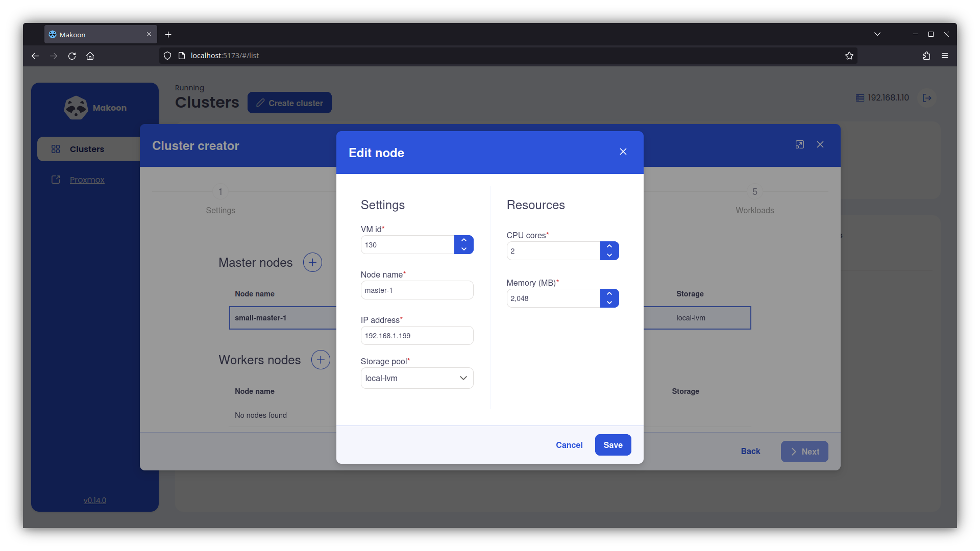This screenshot has height=551, width=980.
Task: Click the IP address input field
Action: click(x=416, y=336)
